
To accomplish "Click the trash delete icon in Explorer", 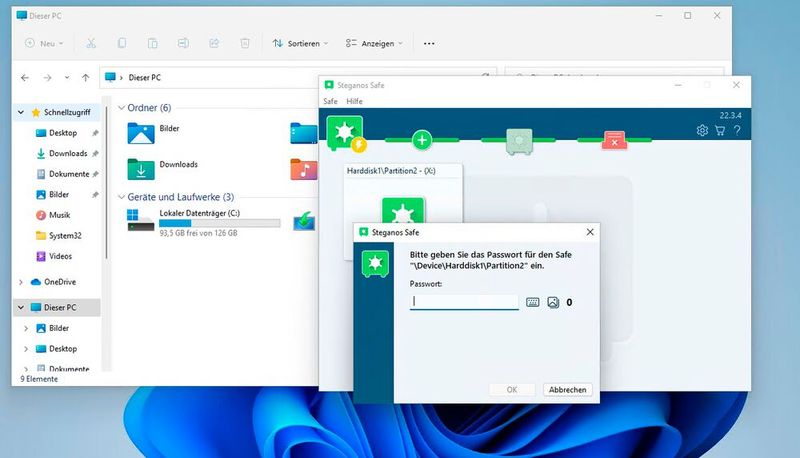I will coord(245,43).
